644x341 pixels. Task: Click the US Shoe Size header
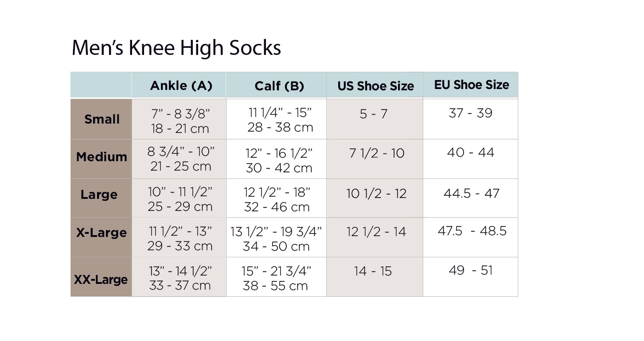click(x=375, y=86)
